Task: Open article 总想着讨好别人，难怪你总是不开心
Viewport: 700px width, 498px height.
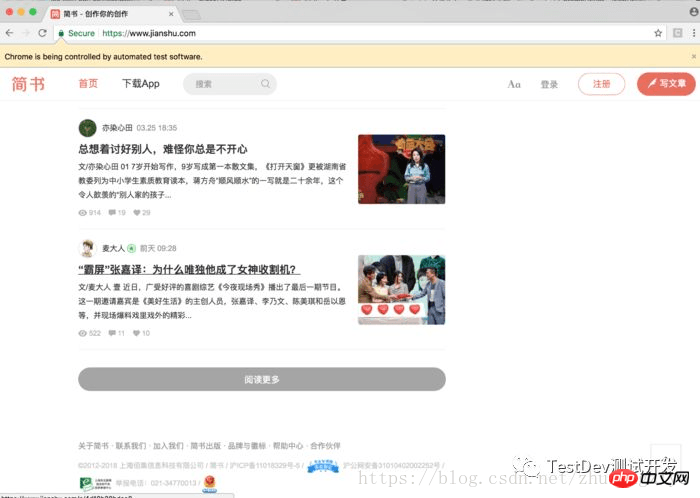Action: [162, 149]
